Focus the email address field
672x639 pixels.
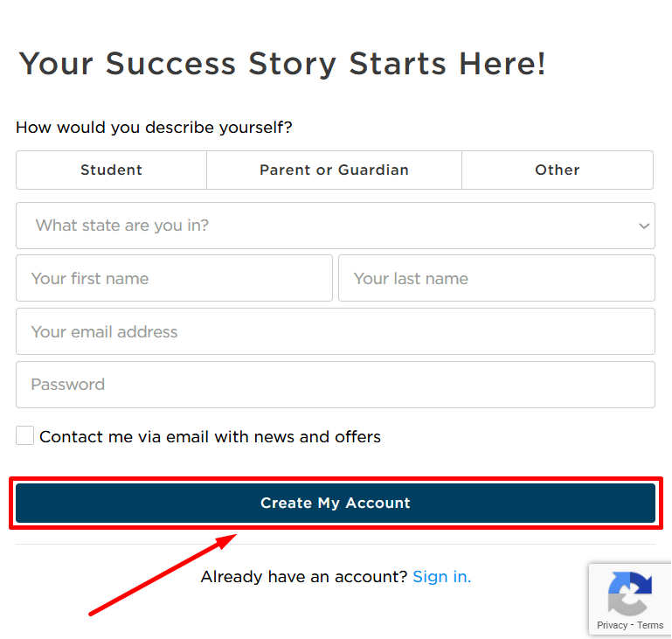(x=336, y=331)
